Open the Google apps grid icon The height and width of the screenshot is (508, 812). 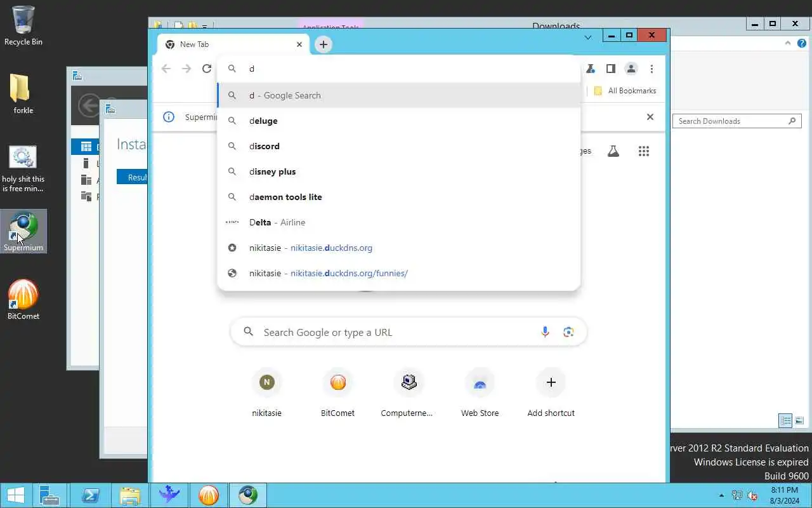point(644,151)
